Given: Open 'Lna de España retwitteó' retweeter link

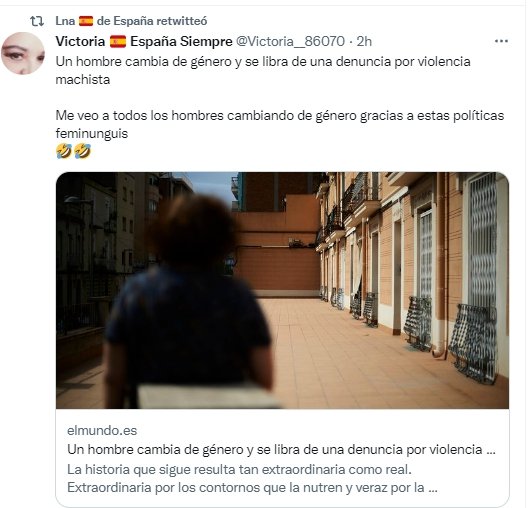Looking at the screenshot, I should pyautogui.click(x=131, y=21).
